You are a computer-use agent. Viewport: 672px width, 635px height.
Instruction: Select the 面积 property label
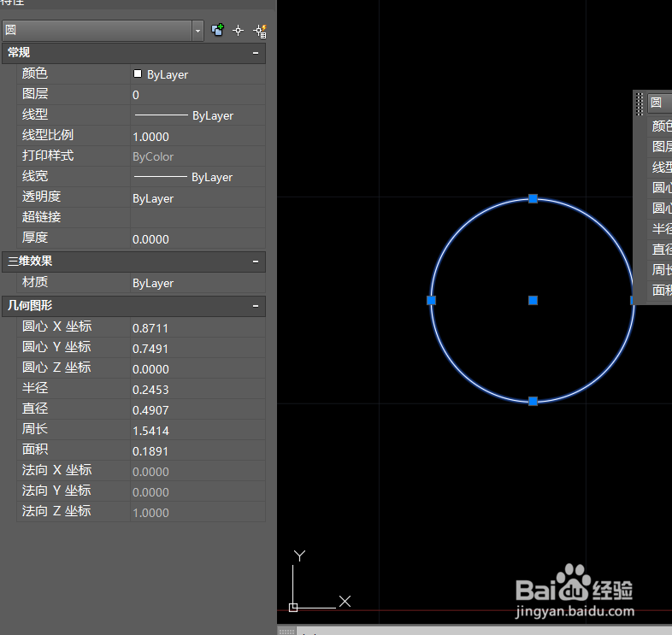coord(35,450)
